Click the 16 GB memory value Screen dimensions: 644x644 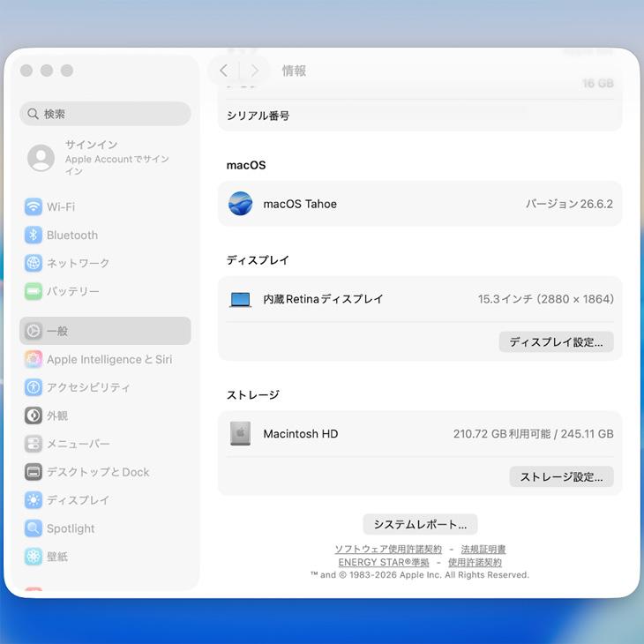tap(598, 84)
